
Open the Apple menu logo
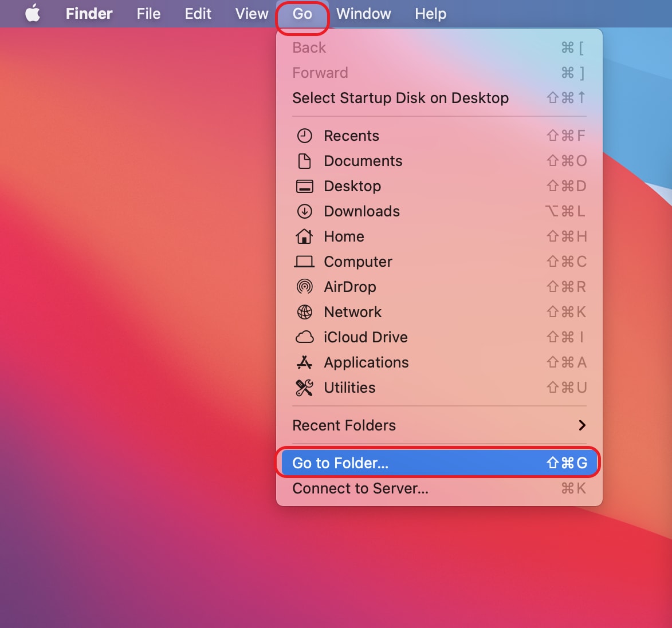click(x=33, y=13)
